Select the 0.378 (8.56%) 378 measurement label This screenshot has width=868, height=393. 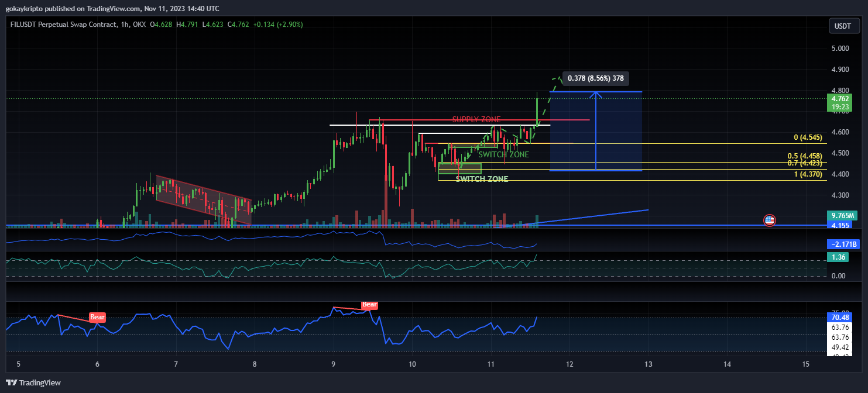(x=596, y=78)
